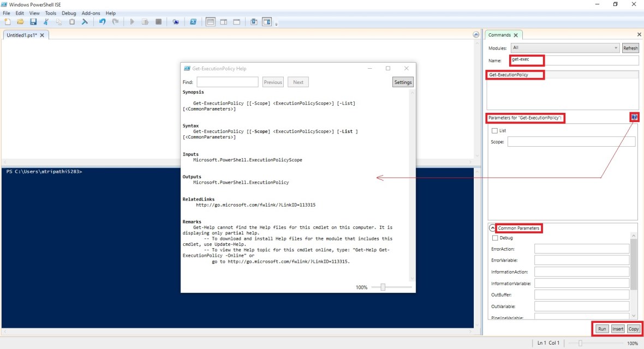Screen dimensions: 644x349
Task: Click the Clear Console Pane icon
Action: 85,22
